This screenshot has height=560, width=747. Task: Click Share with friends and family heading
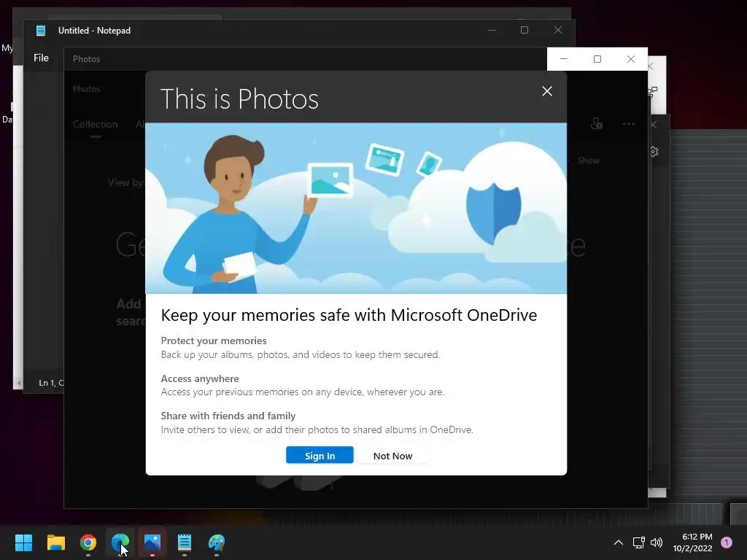[x=228, y=416]
